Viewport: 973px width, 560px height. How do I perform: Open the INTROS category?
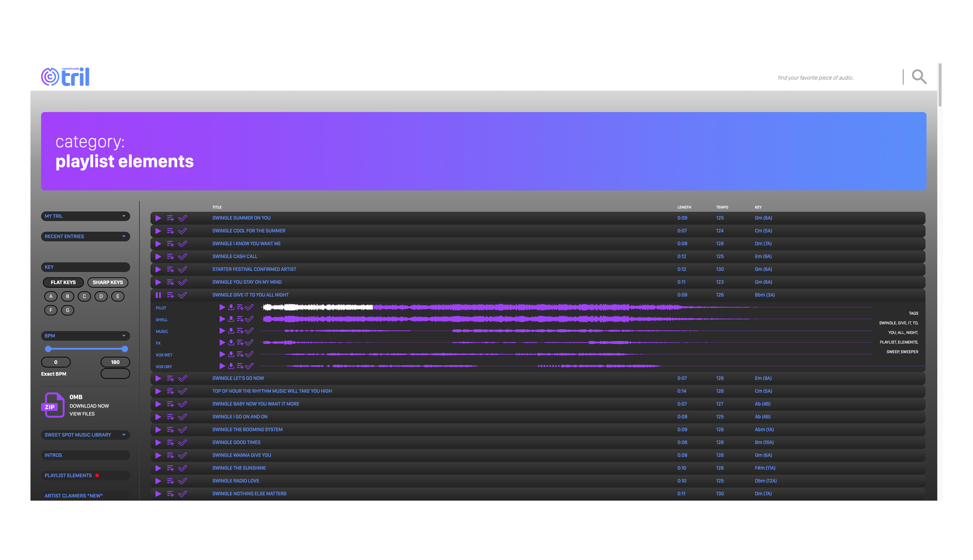click(x=86, y=455)
